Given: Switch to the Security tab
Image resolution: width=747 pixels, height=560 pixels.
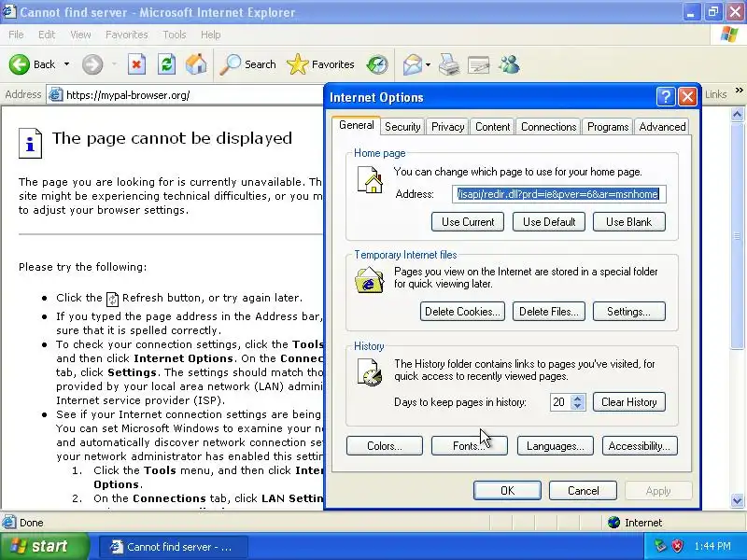Looking at the screenshot, I should (x=402, y=127).
